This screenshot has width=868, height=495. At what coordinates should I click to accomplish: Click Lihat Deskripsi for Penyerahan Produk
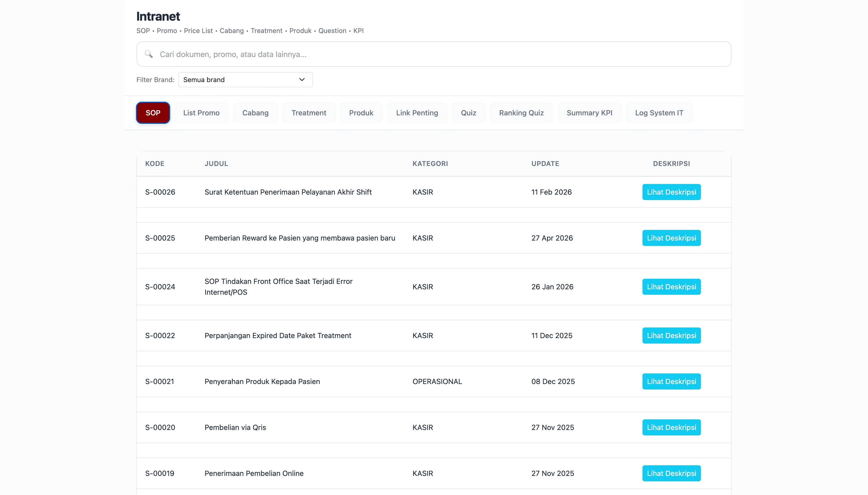[x=671, y=381]
